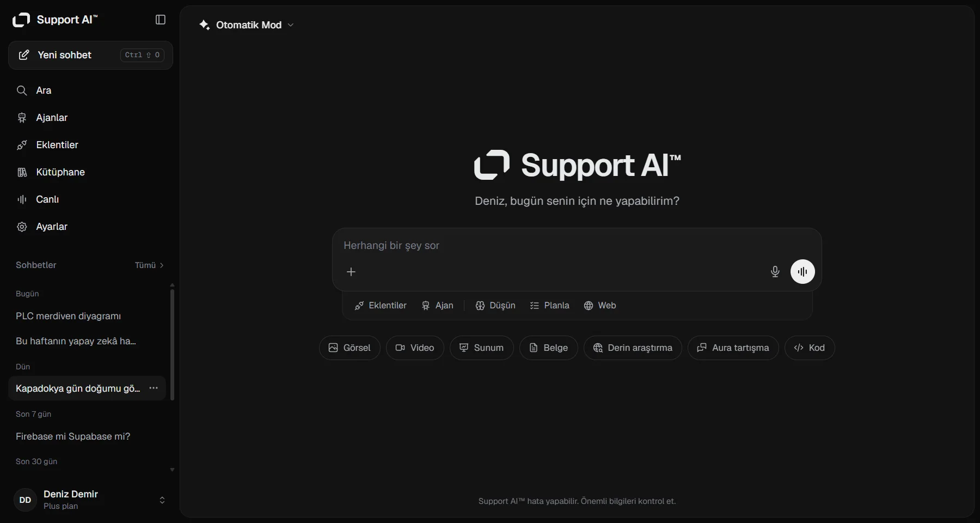Open options menu for the Kapadokya chat
The height and width of the screenshot is (523, 980).
point(154,388)
